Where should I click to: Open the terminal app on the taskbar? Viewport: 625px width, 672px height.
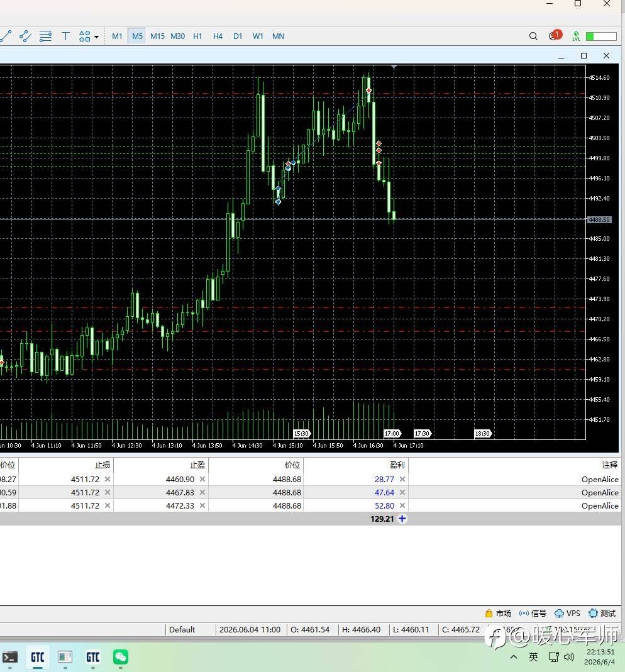point(10,657)
